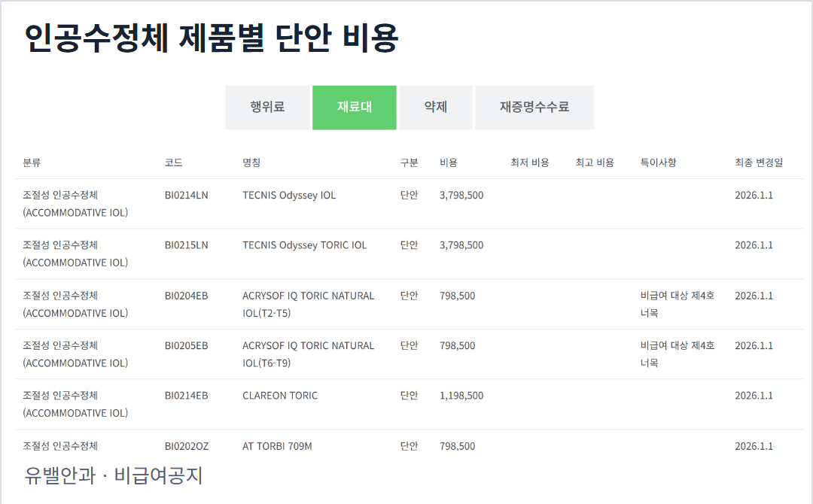
Task: Click the 구분 column header
Action: click(409, 162)
